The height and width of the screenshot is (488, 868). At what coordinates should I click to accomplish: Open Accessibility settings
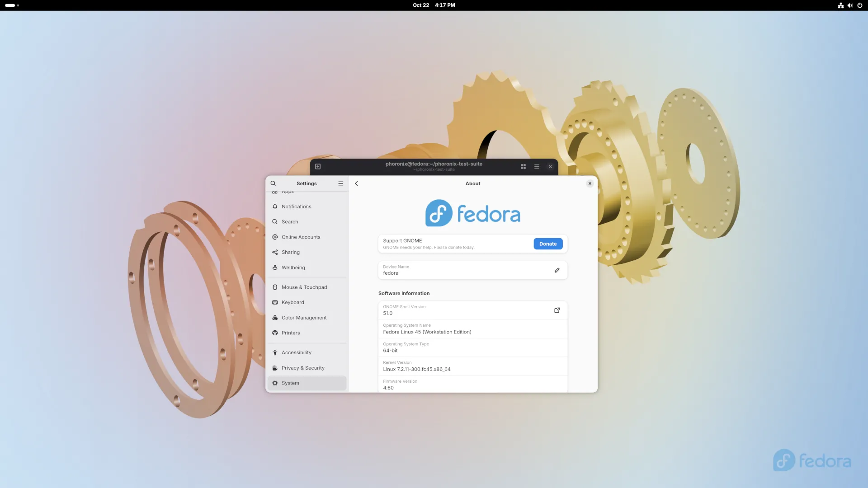(307, 352)
